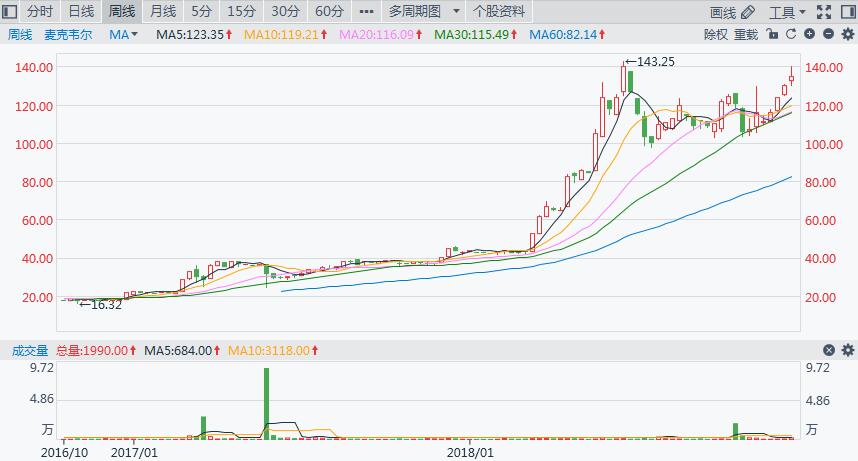Click the tallest green volume bar
This screenshot has height=461, width=858.
pyautogui.click(x=266, y=404)
